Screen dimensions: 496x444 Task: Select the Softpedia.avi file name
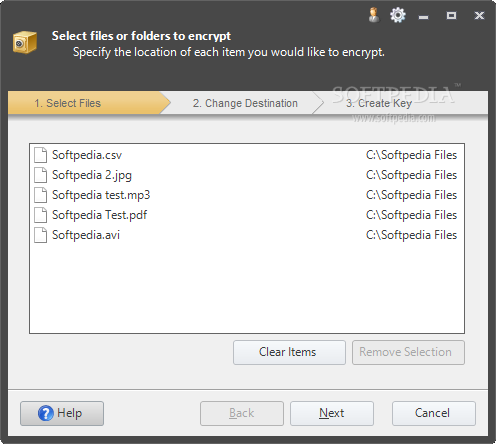(x=86, y=235)
